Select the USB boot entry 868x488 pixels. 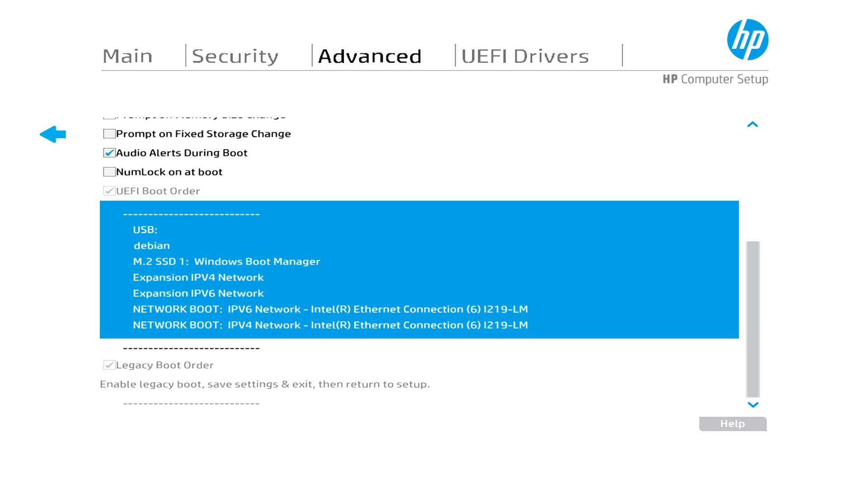click(x=145, y=230)
